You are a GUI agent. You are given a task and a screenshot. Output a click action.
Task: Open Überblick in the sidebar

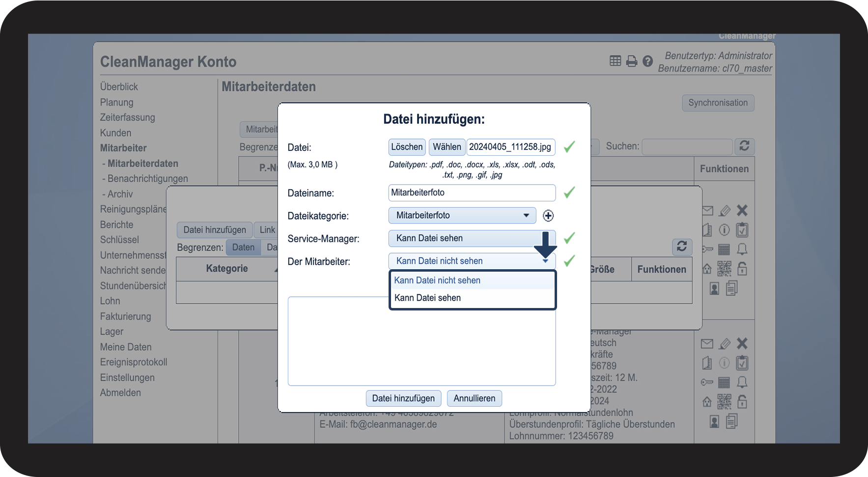coord(119,86)
